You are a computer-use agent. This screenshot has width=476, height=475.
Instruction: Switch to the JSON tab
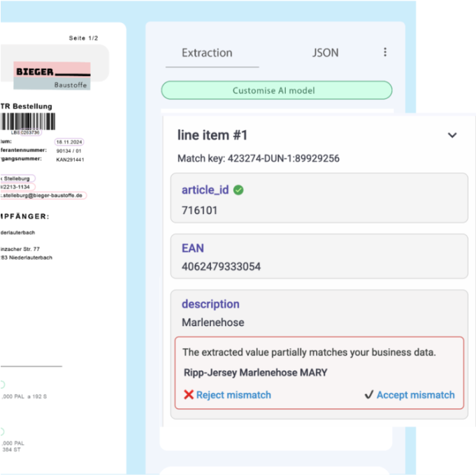tap(325, 53)
